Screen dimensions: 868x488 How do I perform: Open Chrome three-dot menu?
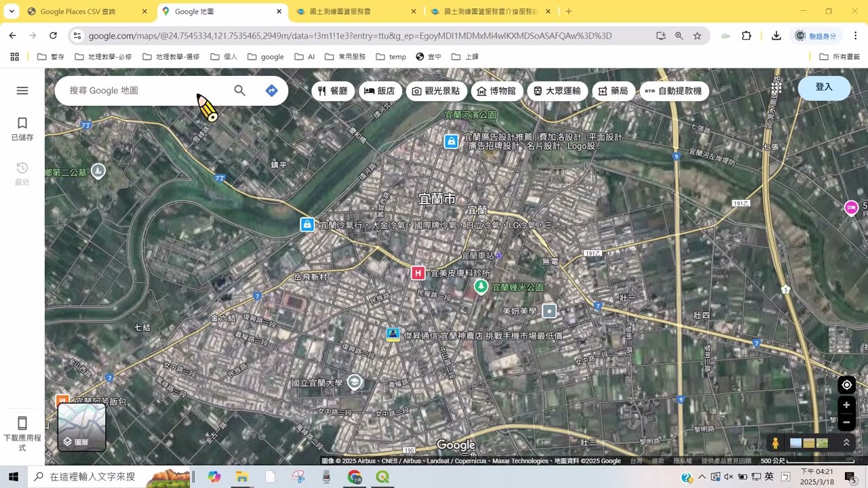856,35
